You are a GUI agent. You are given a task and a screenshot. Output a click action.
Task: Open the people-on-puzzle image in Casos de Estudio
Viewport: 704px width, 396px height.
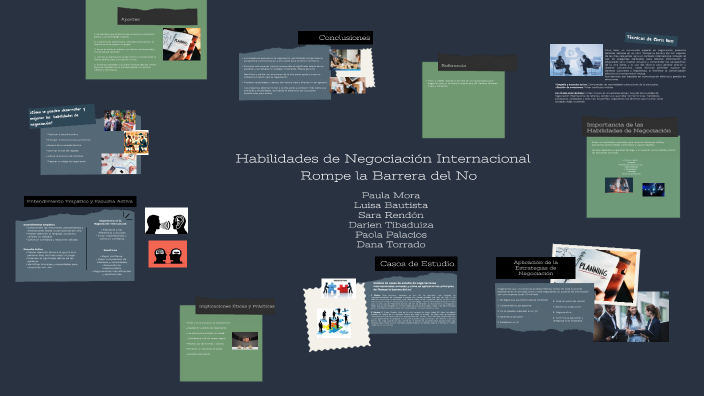point(334,323)
